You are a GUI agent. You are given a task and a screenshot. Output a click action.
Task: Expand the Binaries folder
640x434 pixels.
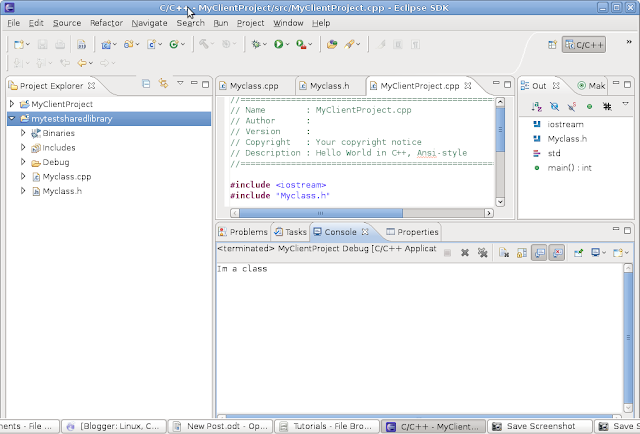coord(23,133)
